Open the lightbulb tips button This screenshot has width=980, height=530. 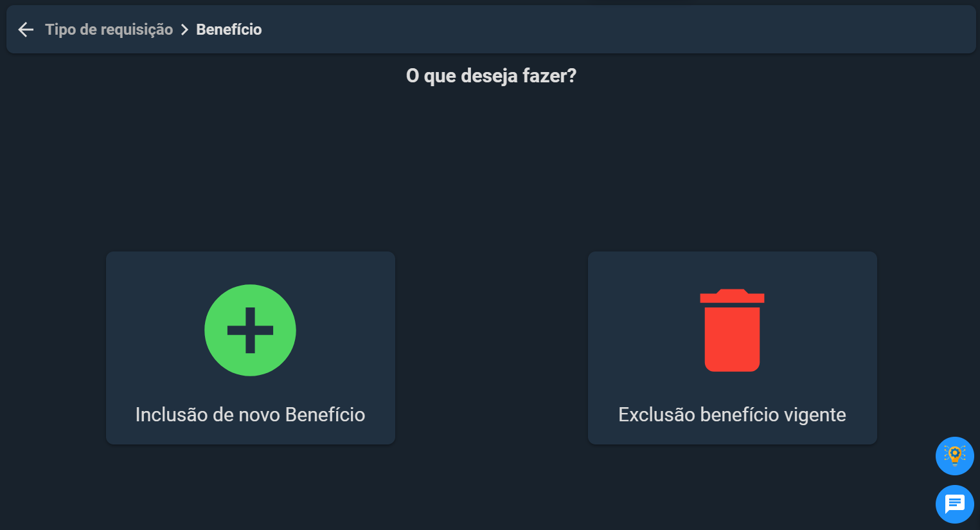[x=955, y=456]
